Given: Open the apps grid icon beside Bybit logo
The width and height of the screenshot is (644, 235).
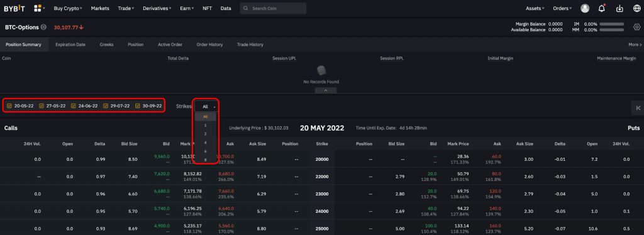Looking at the screenshot, I should pyautogui.click(x=38, y=8).
